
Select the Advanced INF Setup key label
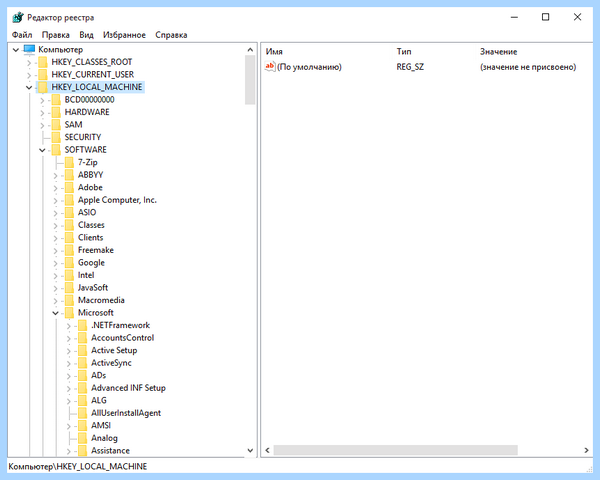[x=128, y=388]
